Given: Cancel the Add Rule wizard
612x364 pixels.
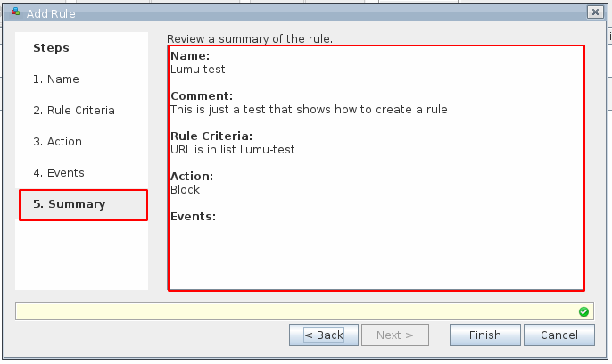Looking at the screenshot, I should [x=559, y=335].
